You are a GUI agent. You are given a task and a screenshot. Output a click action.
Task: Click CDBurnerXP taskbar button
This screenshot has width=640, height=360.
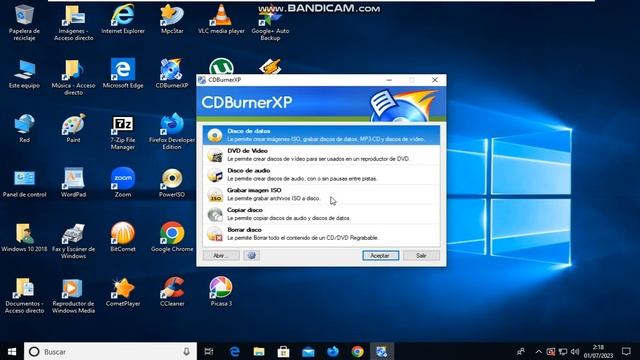[x=382, y=351]
